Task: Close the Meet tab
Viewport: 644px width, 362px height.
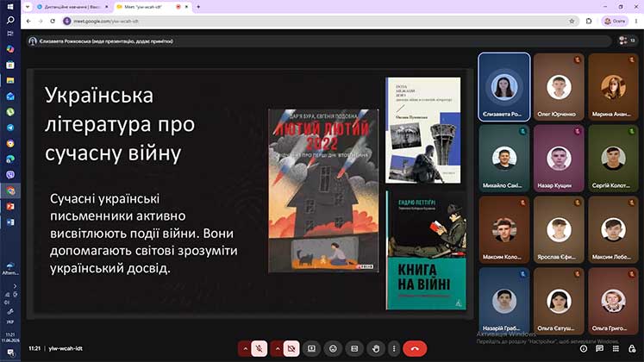Action: tap(186, 7)
